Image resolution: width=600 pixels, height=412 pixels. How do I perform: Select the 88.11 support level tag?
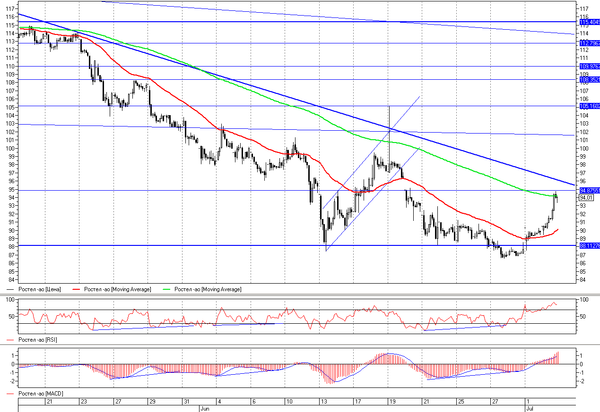coord(589,246)
